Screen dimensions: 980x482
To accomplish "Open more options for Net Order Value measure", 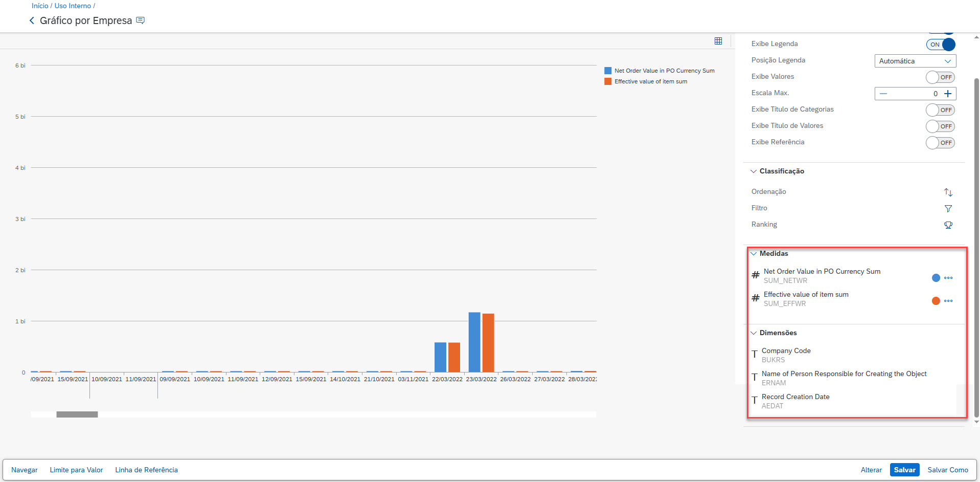I will point(948,278).
